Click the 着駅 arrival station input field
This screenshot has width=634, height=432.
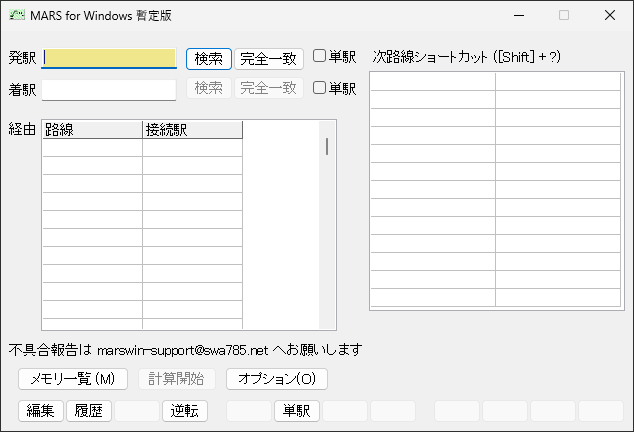(x=109, y=89)
